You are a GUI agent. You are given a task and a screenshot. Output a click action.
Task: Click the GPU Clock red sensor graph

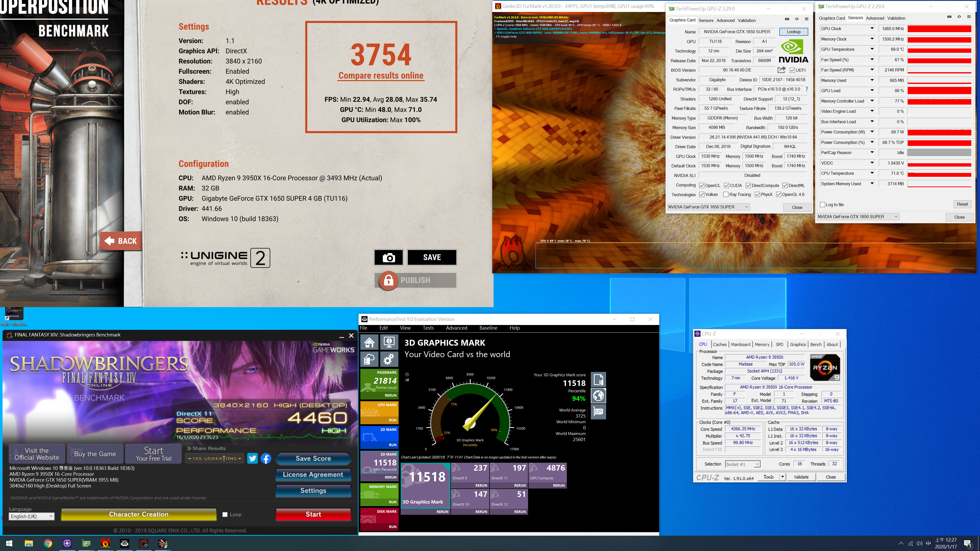(x=939, y=29)
